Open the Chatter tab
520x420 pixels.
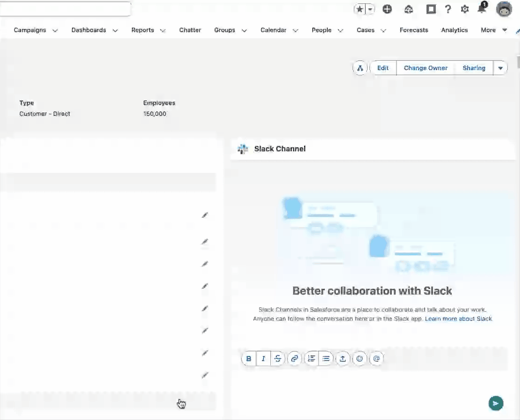click(x=190, y=30)
